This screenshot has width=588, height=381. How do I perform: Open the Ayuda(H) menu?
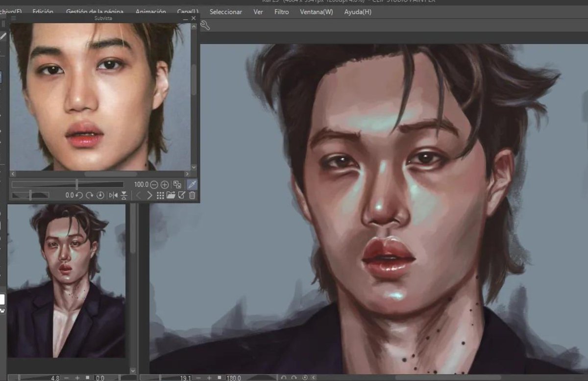[x=358, y=11]
